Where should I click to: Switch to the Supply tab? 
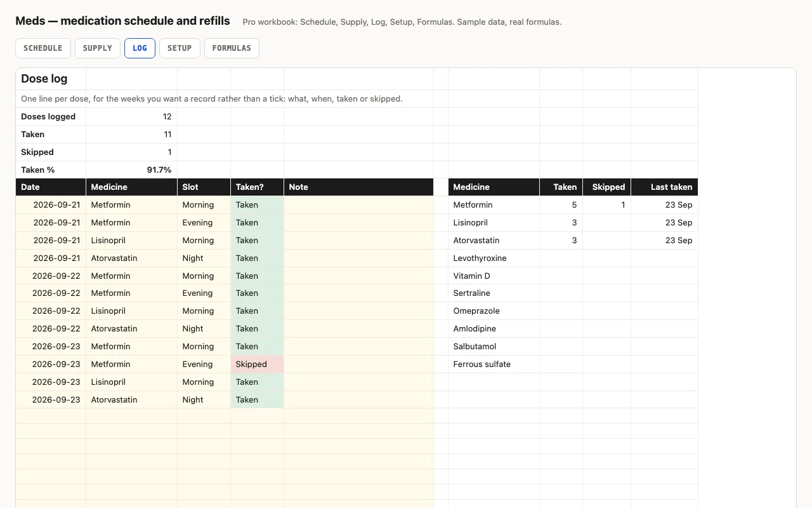point(98,48)
